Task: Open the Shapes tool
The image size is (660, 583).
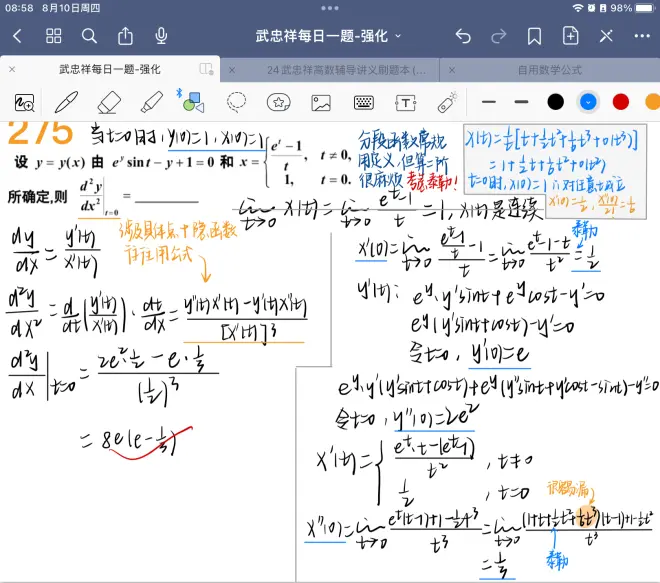Action: pos(193,102)
